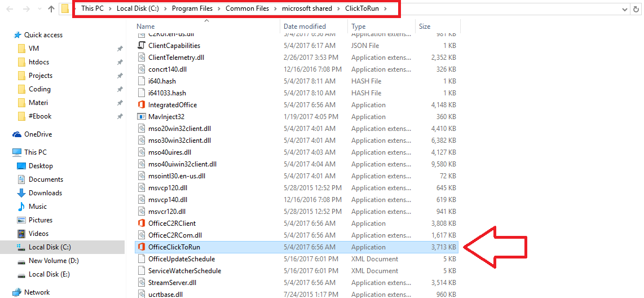Open Pictures under This PC
Screen dimensions: 644x298
click(x=40, y=220)
